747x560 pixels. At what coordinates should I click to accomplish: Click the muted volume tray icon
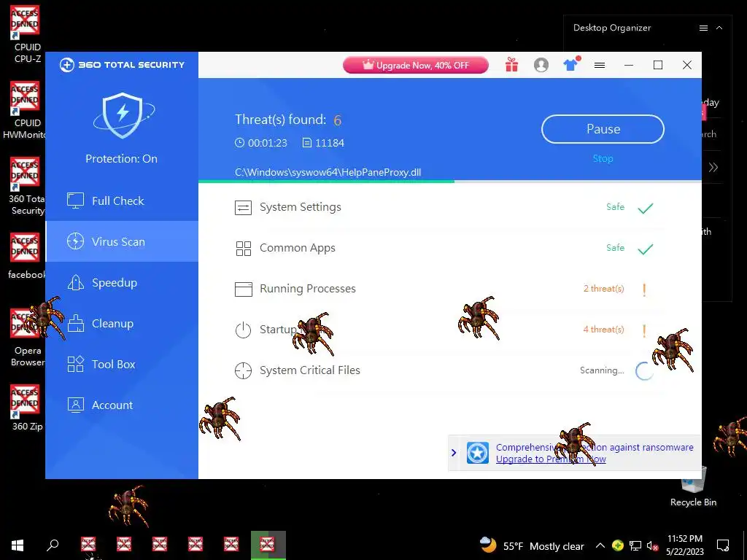pyautogui.click(x=653, y=546)
